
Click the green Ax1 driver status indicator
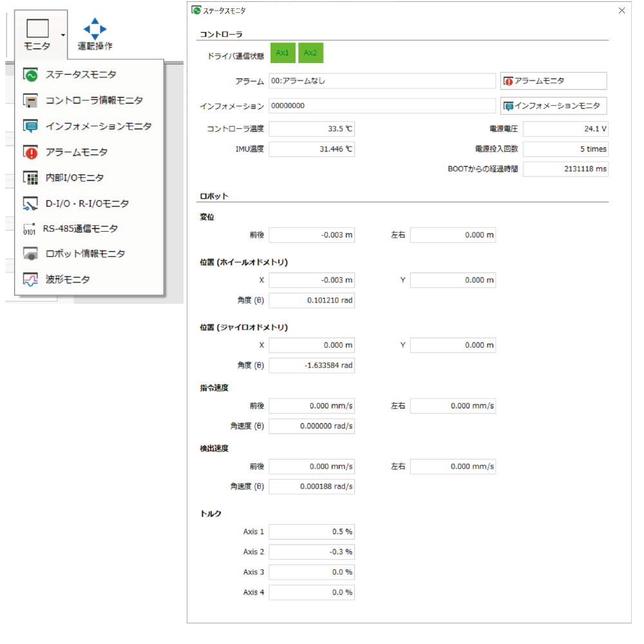click(x=282, y=53)
